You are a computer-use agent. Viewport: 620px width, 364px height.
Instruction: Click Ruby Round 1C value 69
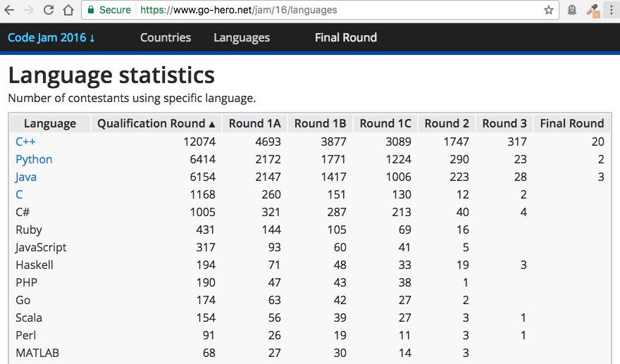(x=405, y=230)
